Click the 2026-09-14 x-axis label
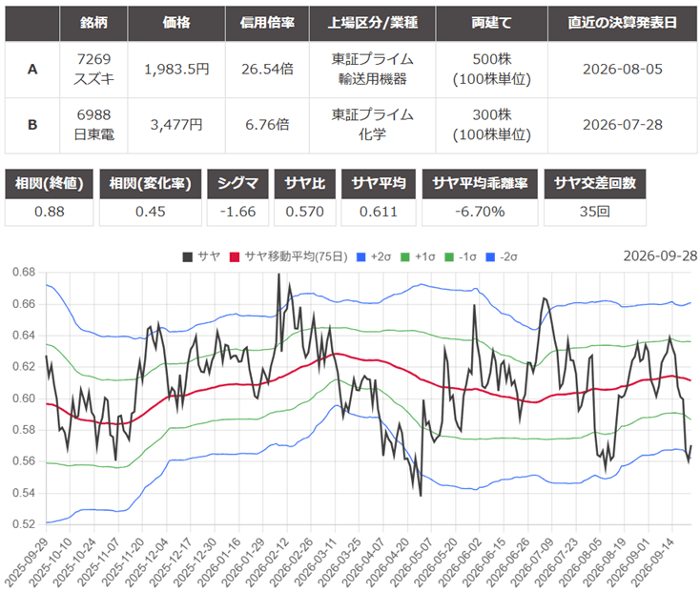Screen dimensions: 700x592 click(653, 561)
